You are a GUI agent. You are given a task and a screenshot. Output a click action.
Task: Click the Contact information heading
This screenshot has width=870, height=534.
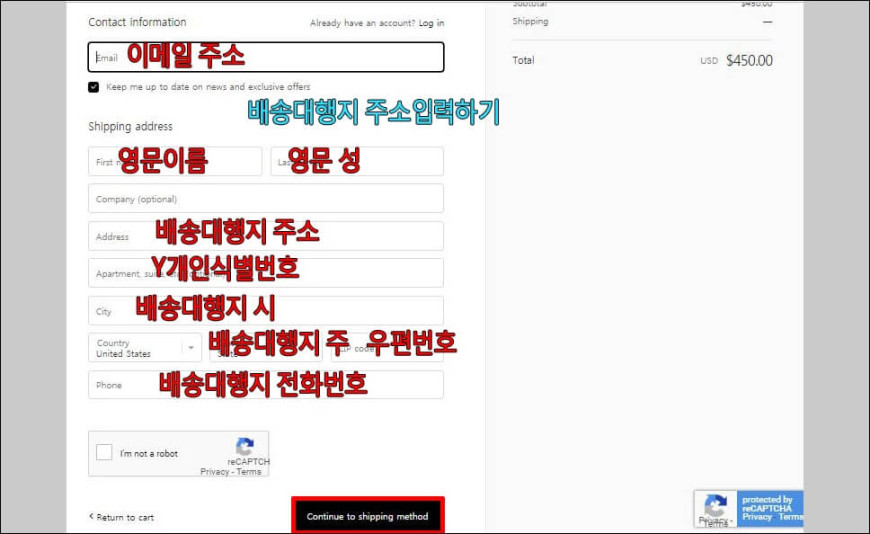pos(138,22)
